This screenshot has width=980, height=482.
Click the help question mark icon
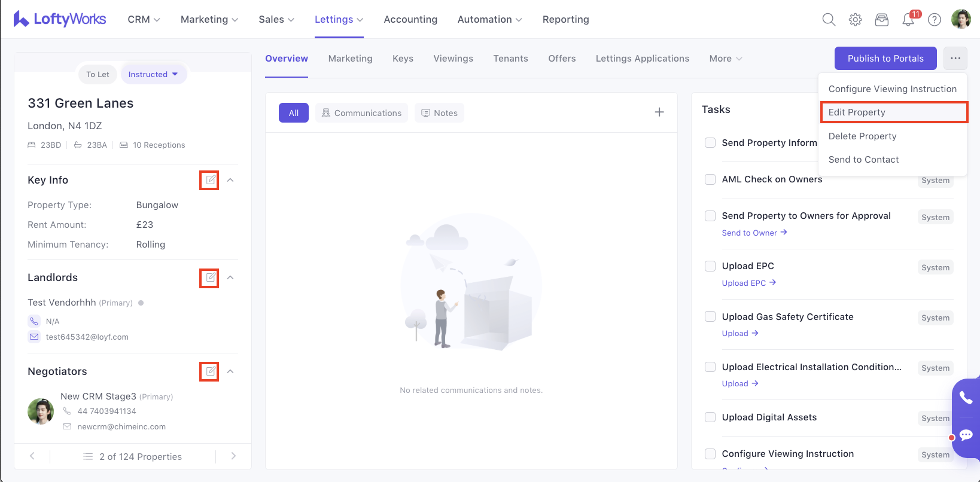(935, 20)
